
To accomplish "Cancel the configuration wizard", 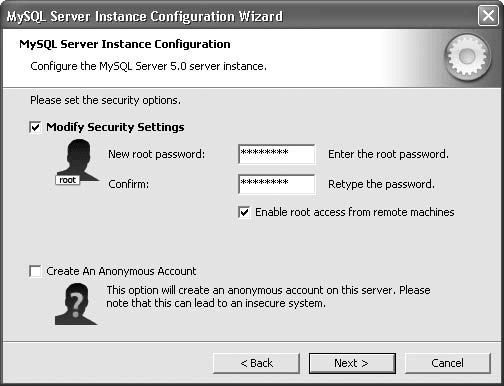I will tap(448, 363).
